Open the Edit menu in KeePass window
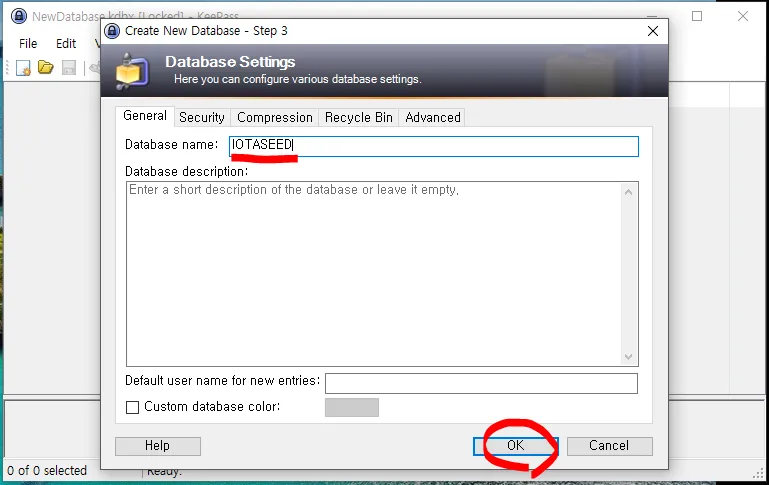Image resolution: width=769 pixels, height=485 pixels. pos(66,44)
